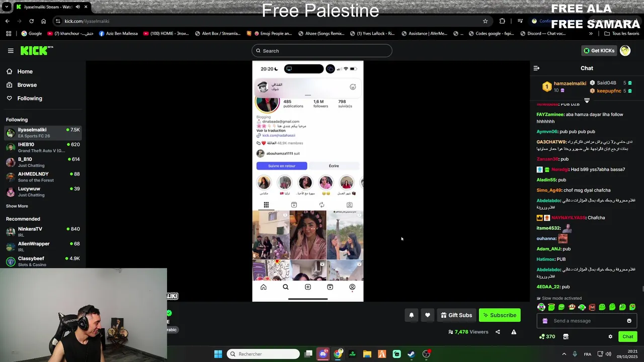Switch to the ilyaselmaliki Stream browser tab
Viewport: 644px width, 362px height.
(52, 7)
